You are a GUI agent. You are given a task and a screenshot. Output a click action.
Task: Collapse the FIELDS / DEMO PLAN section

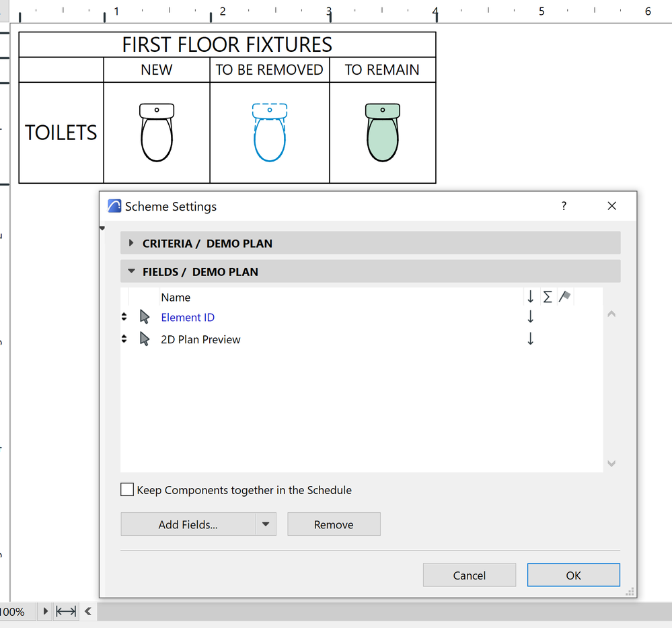click(131, 271)
